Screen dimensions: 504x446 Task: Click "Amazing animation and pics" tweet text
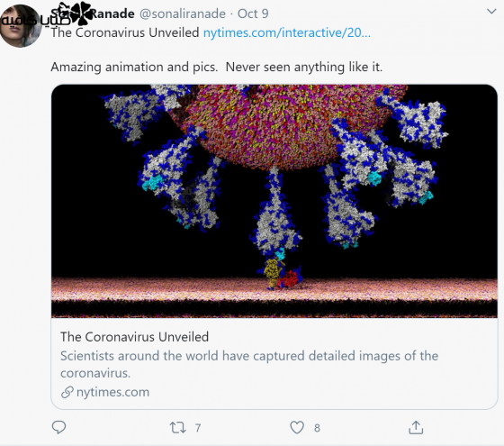pos(134,68)
